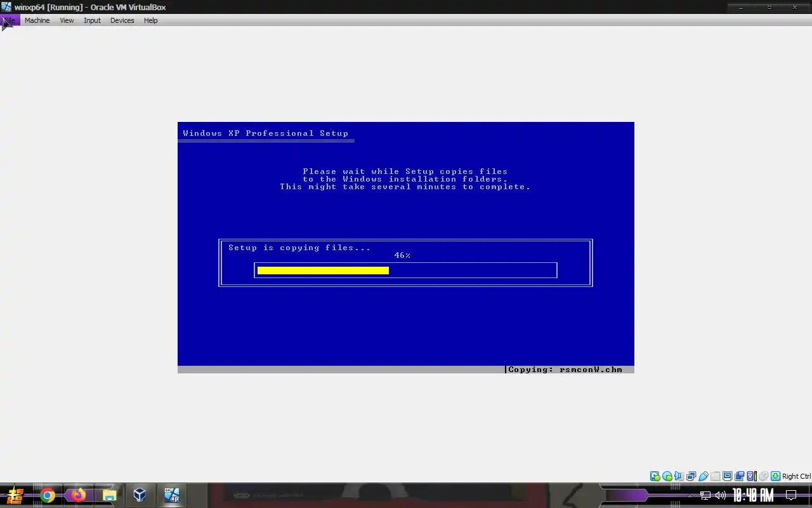Screen dimensions: 812x508
Task: Click the optical drive status icon
Action: pyautogui.click(x=667, y=476)
